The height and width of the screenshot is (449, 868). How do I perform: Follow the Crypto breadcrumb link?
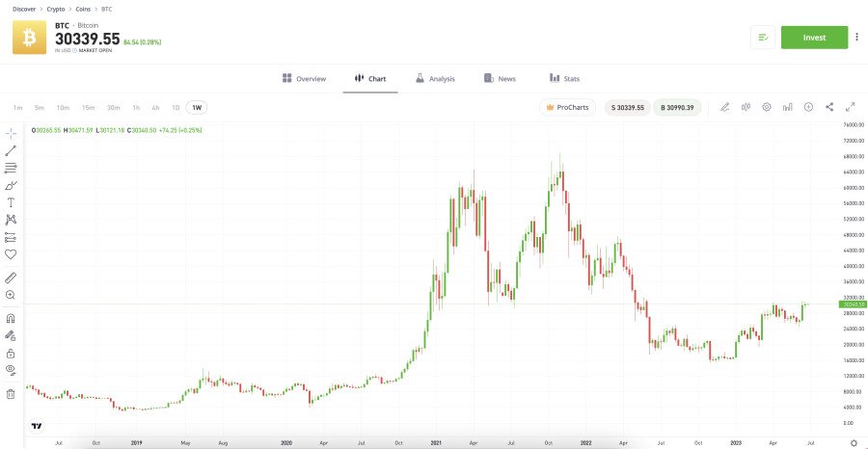click(56, 8)
